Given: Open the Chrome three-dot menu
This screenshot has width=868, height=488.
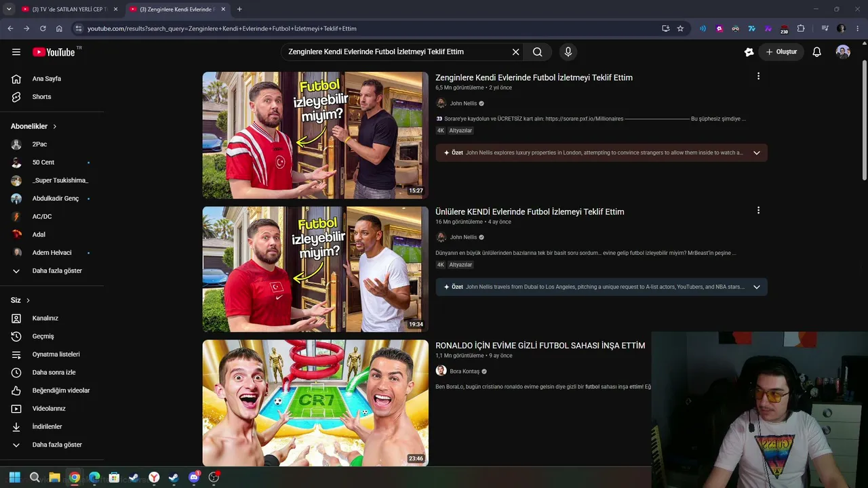Looking at the screenshot, I should [x=858, y=28].
